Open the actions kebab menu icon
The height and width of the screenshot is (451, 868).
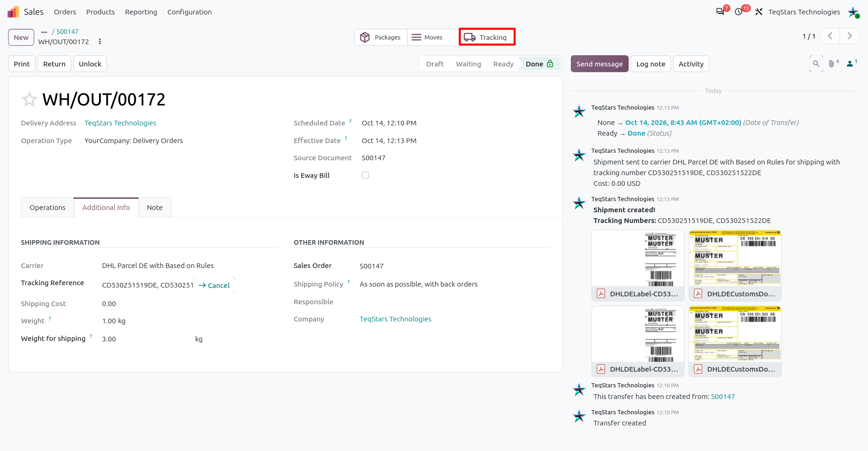(99, 41)
